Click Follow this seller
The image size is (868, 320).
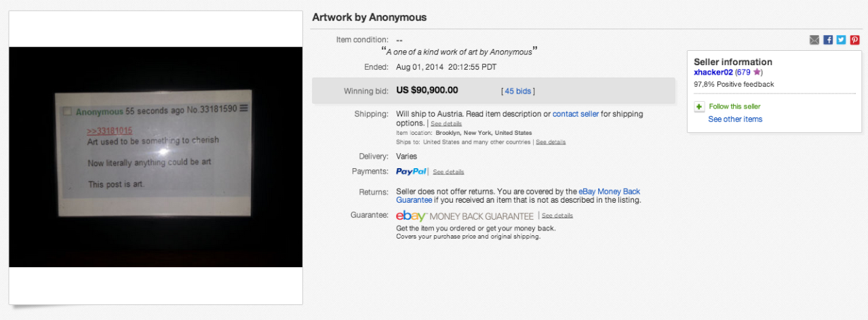click(734, 106)
